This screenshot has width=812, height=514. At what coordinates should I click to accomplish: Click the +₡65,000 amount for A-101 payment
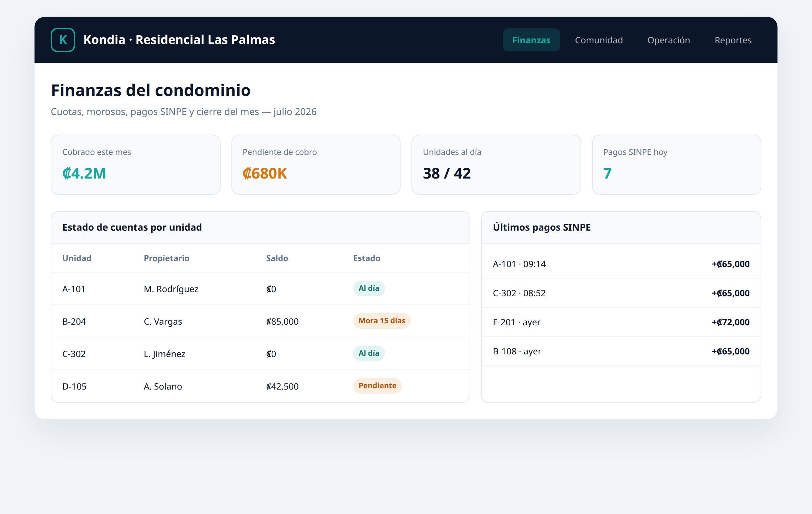click(730, 264)
